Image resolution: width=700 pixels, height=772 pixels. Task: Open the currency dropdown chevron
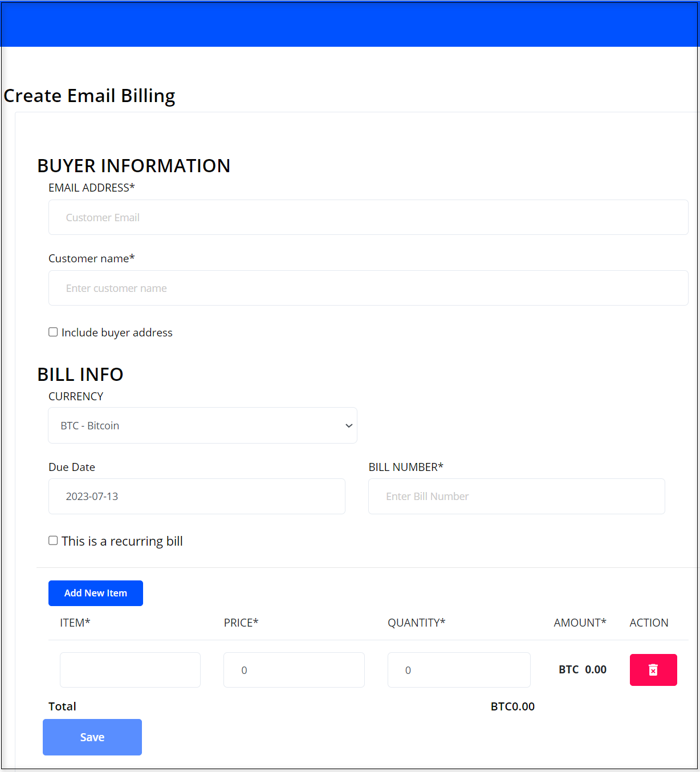[348, 425]
